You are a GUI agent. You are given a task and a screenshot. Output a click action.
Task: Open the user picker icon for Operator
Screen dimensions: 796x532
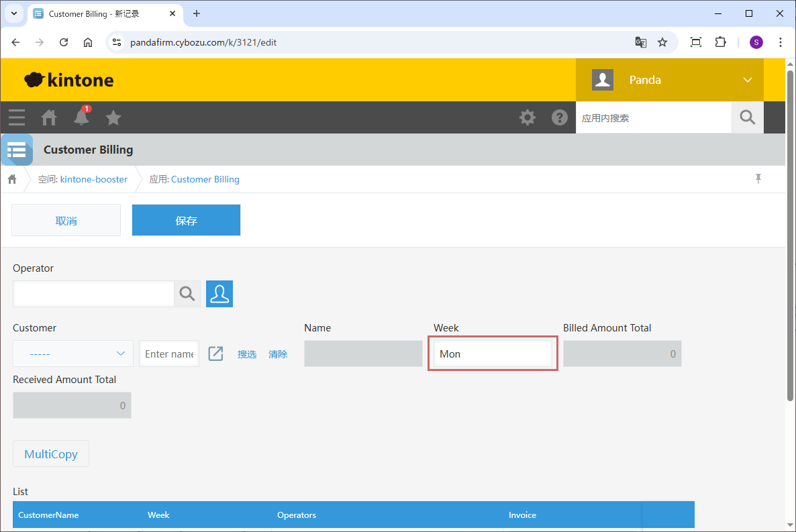point(219,294)
